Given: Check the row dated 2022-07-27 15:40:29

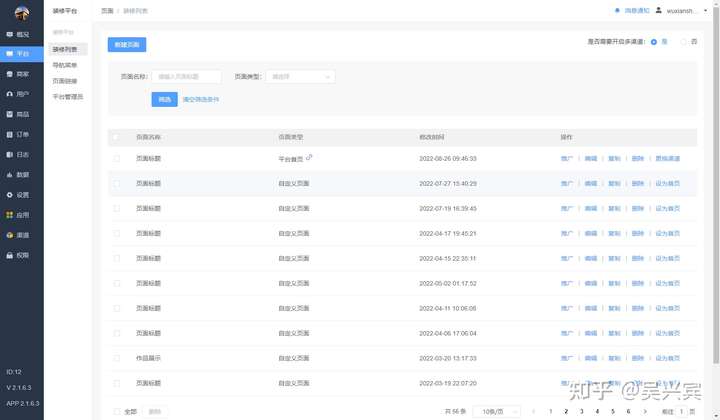Looking at the screenshot, I should [117, 184].
